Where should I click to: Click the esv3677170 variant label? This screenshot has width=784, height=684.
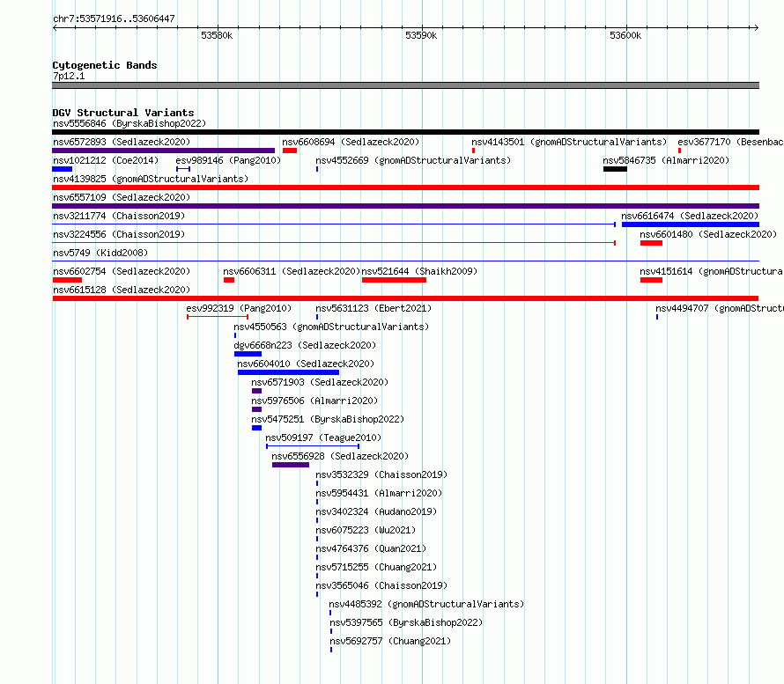click(x=730, y=142)
